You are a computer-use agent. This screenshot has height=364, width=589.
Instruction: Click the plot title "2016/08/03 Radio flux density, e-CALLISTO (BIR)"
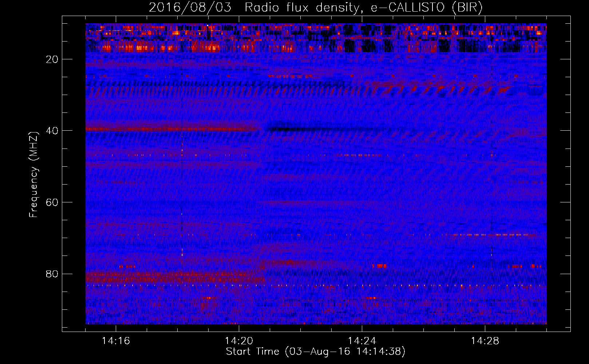pyautogui.click(x=316, y=8)
